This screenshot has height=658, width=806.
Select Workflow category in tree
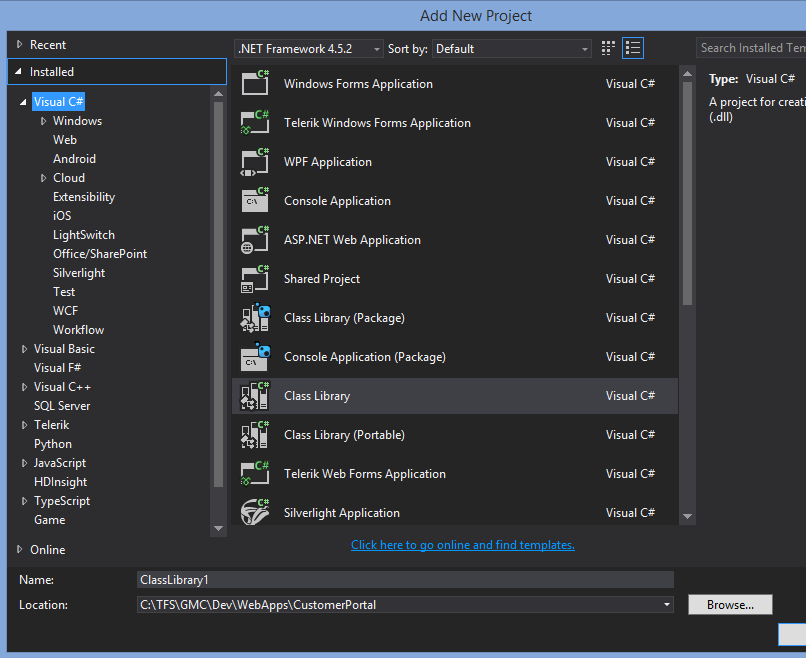click(x=79, y=330)
